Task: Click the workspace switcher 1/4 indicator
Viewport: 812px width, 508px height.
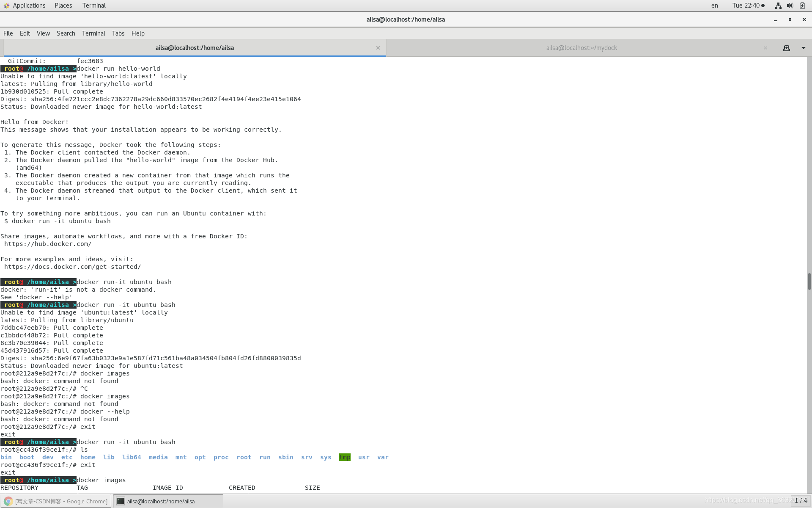Action: (800, 501)
